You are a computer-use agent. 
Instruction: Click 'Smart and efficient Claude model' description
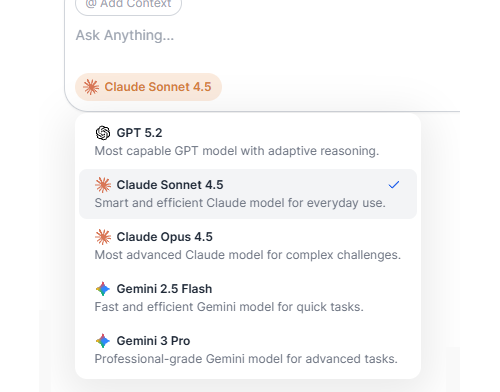pyautogui.click(x=240, y=203)
